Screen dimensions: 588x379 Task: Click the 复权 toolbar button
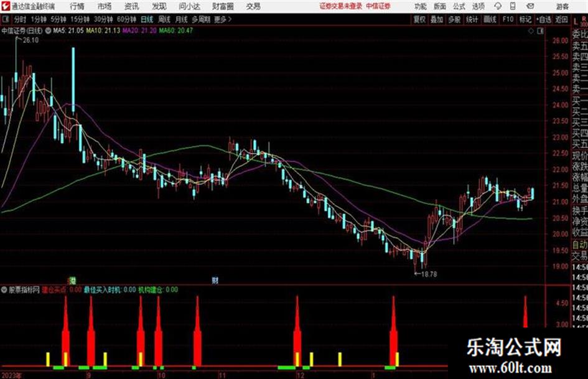[419, 19]
